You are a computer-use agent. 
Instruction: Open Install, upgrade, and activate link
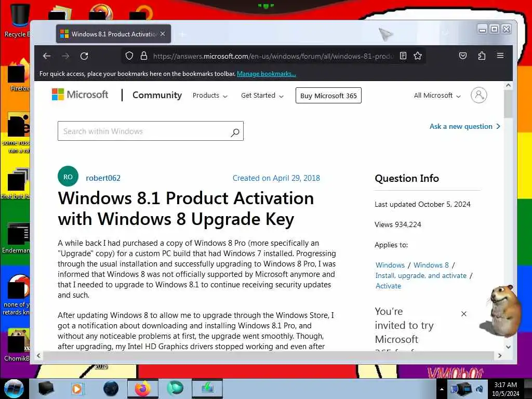coord(421,275)
